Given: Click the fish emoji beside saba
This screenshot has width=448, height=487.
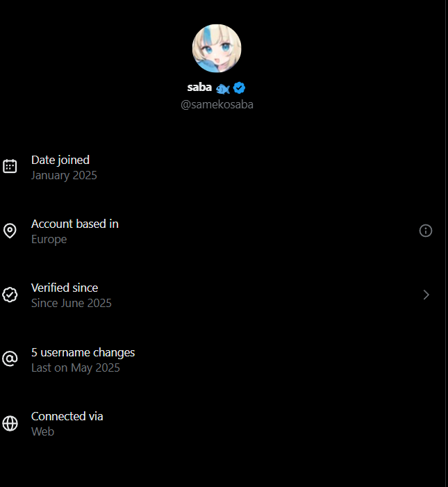Looking at the screenshot, I should [222, 89].
